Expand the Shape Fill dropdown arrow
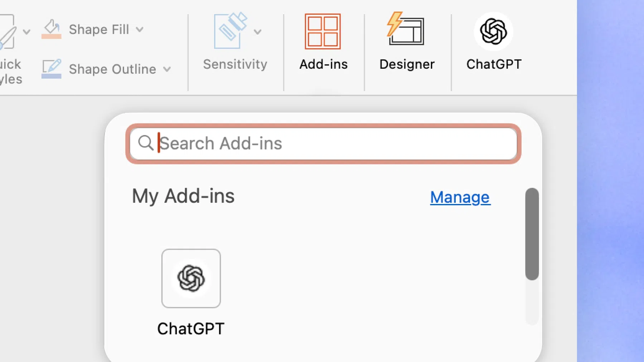 [x=140, y=30]
